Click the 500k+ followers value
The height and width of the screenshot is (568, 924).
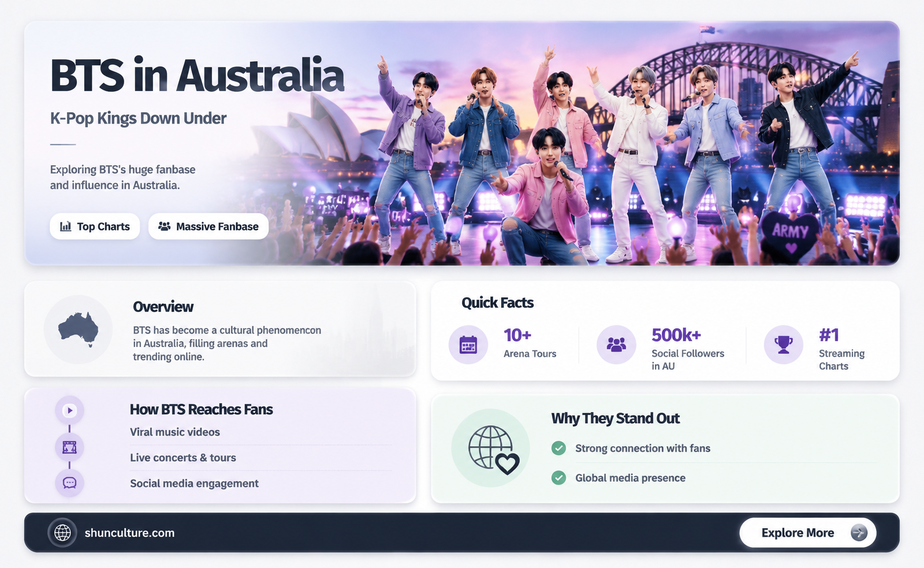pyautogui.click(x=676, y=335)
